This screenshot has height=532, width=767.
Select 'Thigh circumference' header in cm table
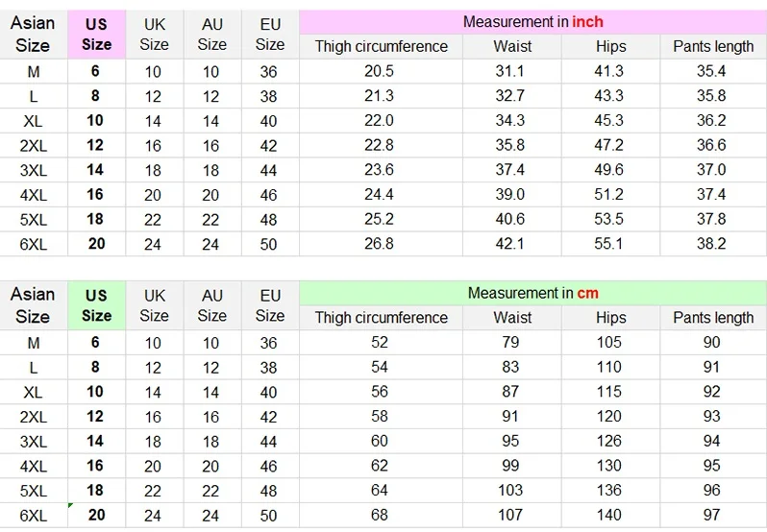pos(381,318)
